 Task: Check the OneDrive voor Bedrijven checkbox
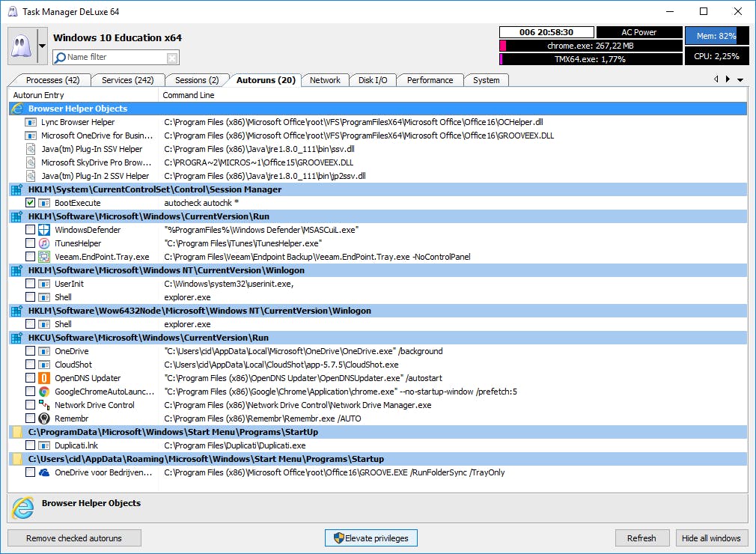tap(31, 472)
